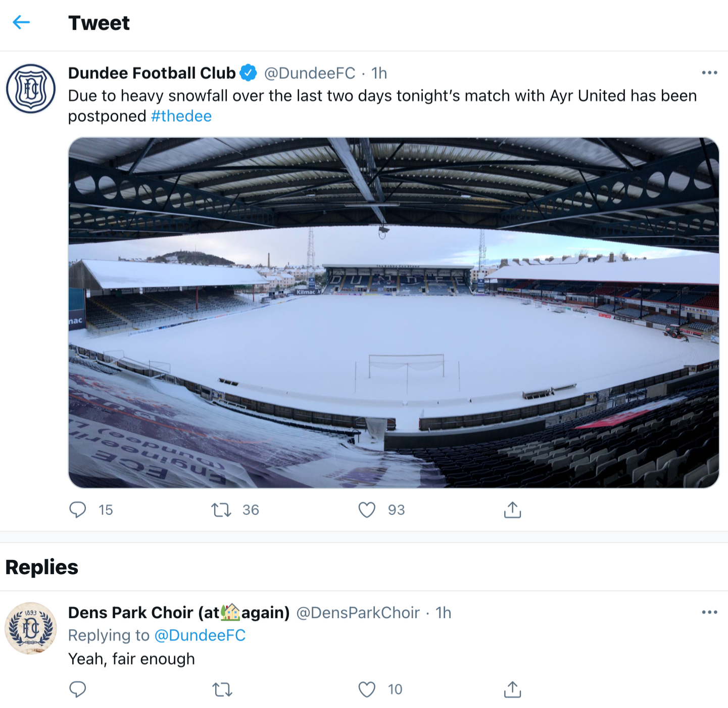Open Dundee Football Club profile avatar
Viewport: 728px width, 708px height.
click(x=31, y=89)
